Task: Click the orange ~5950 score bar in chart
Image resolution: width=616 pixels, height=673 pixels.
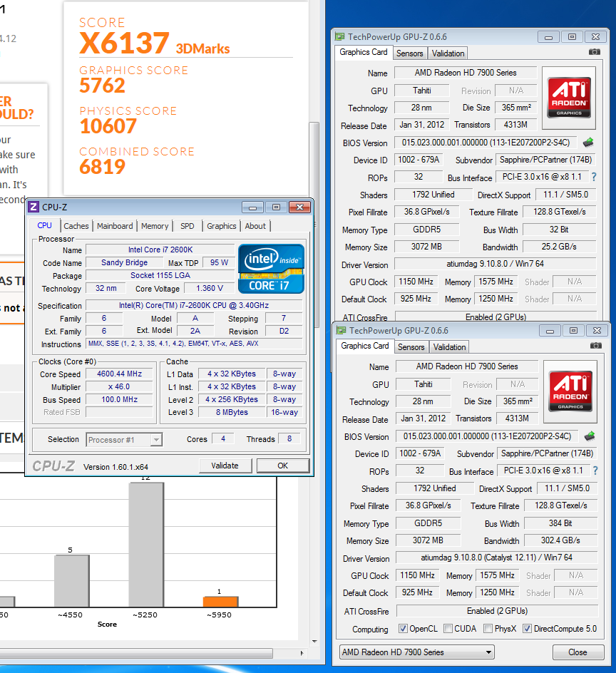Action: click(x=220, y=601)
